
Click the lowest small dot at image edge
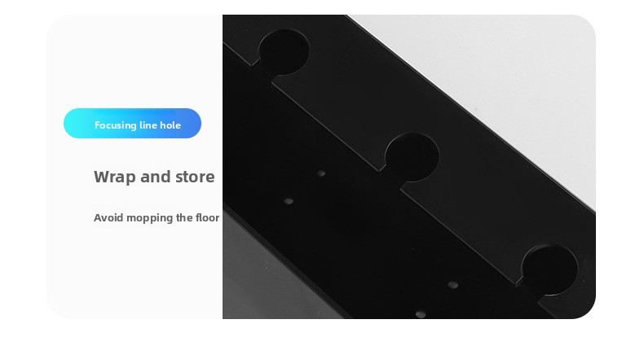point(420,314)
